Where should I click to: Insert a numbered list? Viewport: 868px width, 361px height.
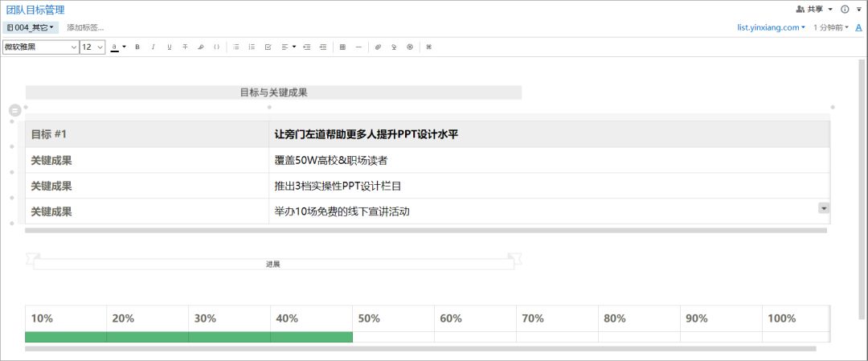pos(252,47)
